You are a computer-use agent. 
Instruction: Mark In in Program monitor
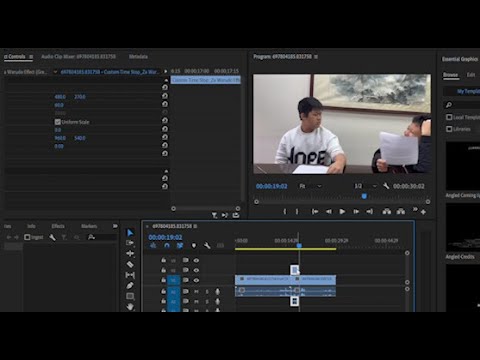[x=285, y=211]
